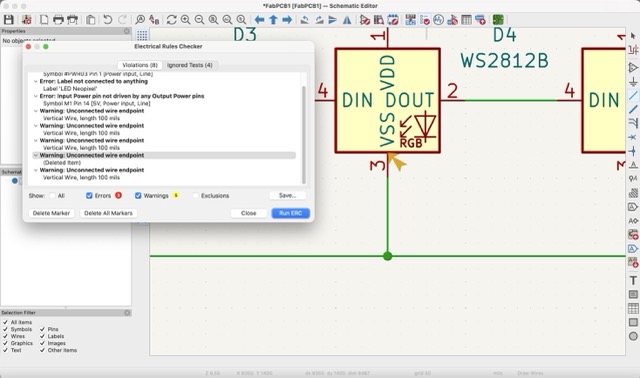Open the Electrical Rules Checker toolbar icon
This screenshot has height=378, width=640.
pyautogui.click(x=424, y=20)
